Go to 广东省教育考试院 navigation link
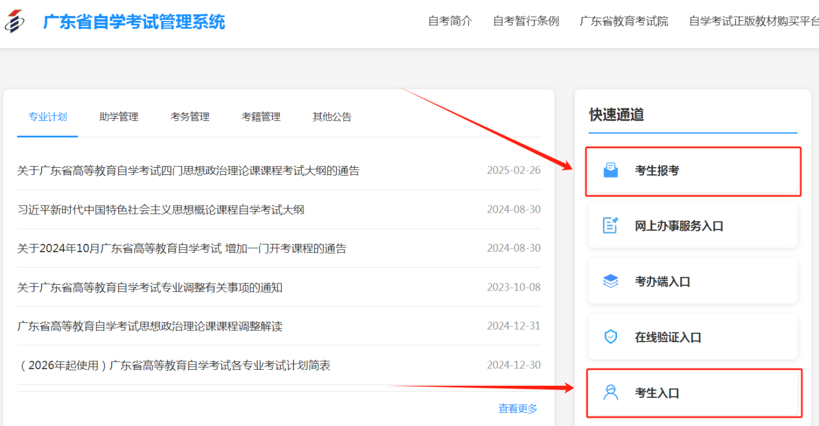This screenshot has width=819, height=426. [624, 22]
